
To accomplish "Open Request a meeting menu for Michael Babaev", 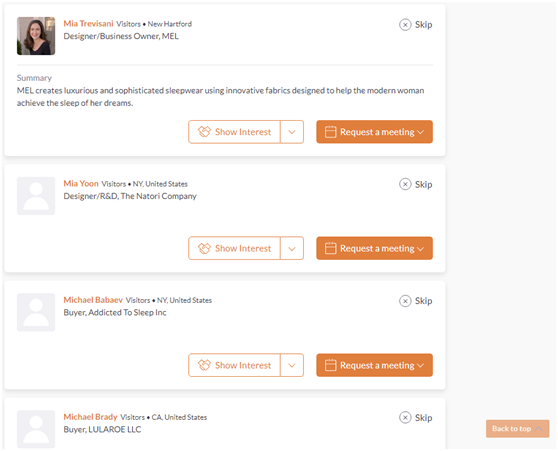I will 374,365.
